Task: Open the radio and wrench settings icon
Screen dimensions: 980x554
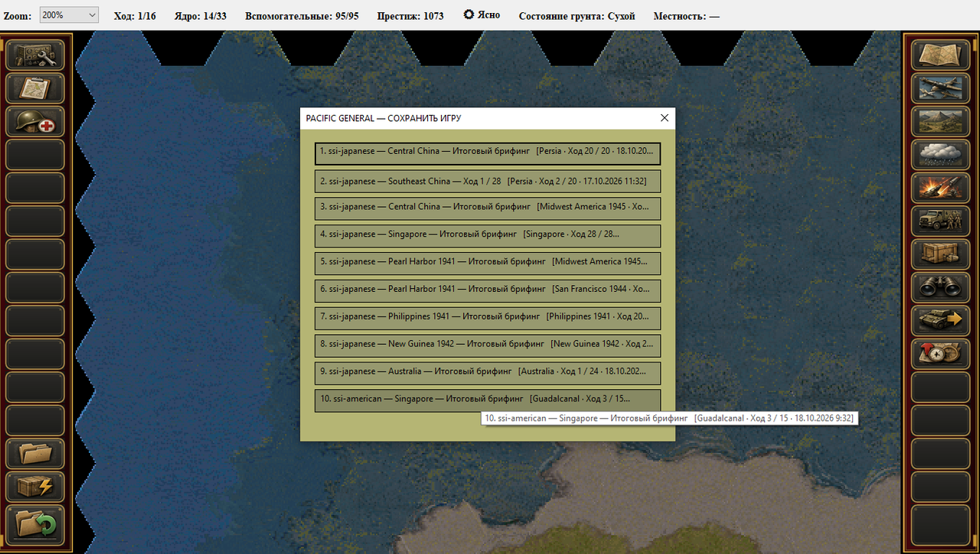Action: 35,55
